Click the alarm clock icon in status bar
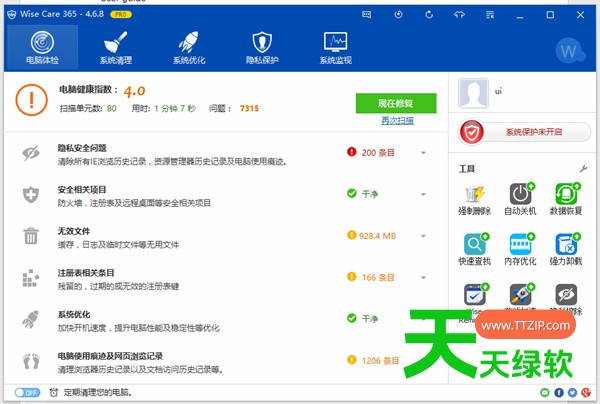The width and height of the screenshot is (600, 404). click(x=54, y=393)
